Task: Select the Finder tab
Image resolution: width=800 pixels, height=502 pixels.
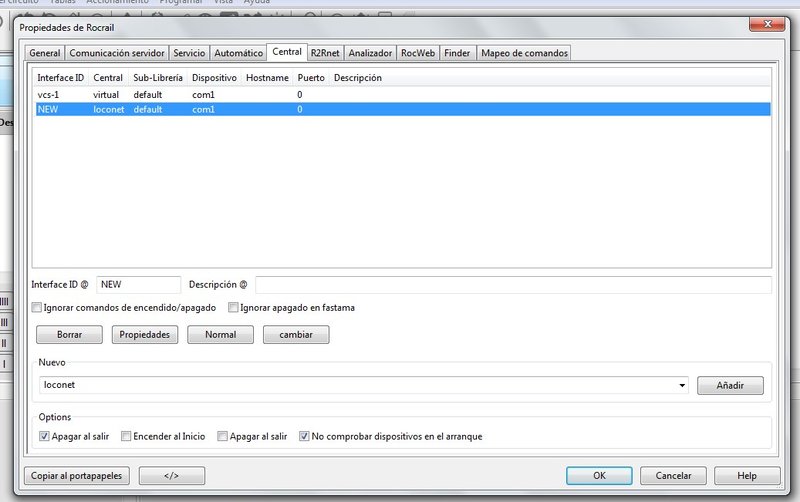Action: [x=457, y=53]
